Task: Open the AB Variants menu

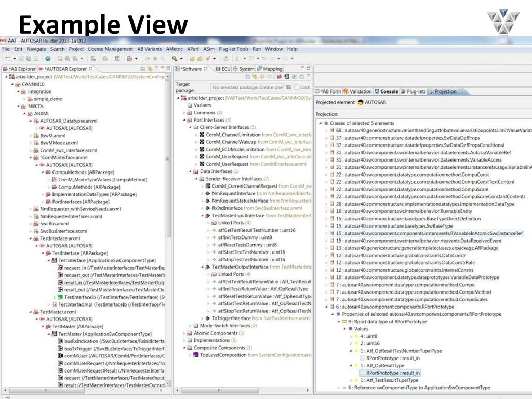Action: (150, 49)
